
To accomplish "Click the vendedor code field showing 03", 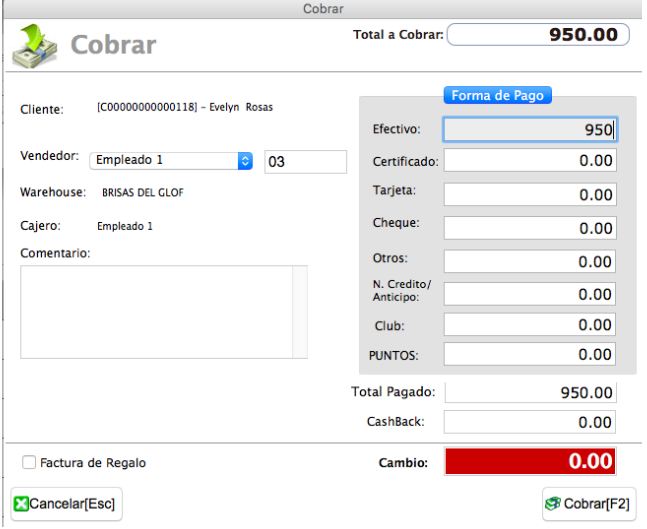I will click(x=305, y=162).
